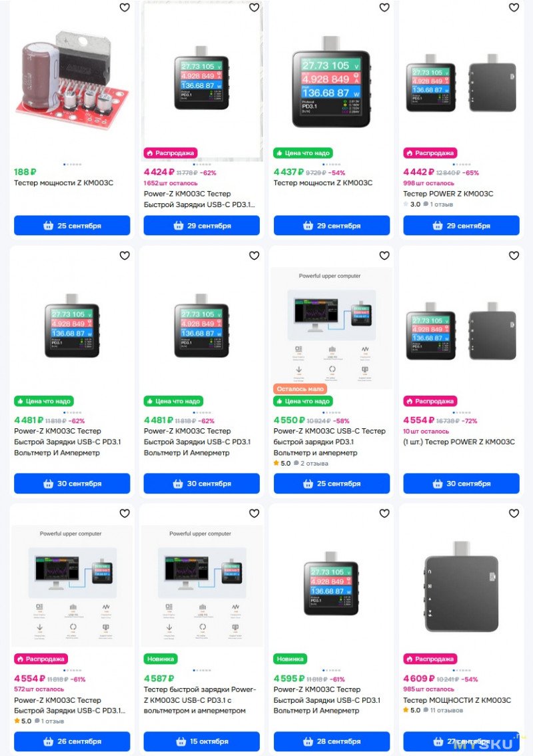Add the 4 609 ₽ tester to favorites
Image resolution: width=533 pixels, height=756 pixels.
[514, 514]
